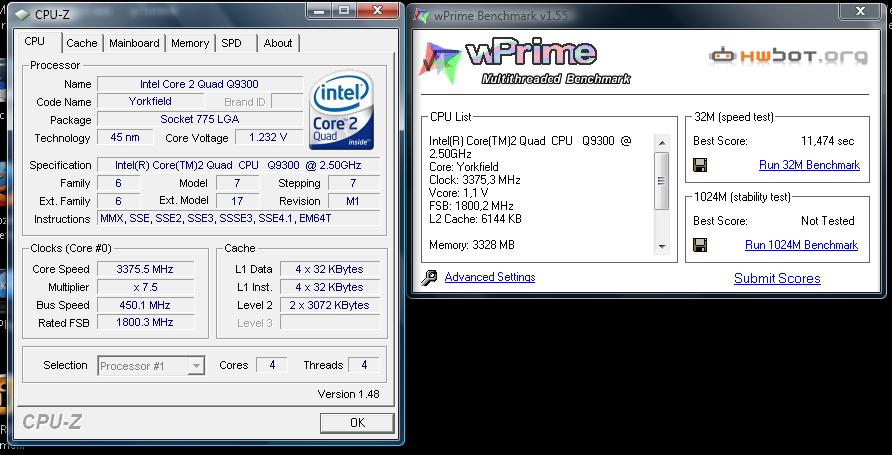Click Version 1.48 text in CPU-Z

coord(348,394)
